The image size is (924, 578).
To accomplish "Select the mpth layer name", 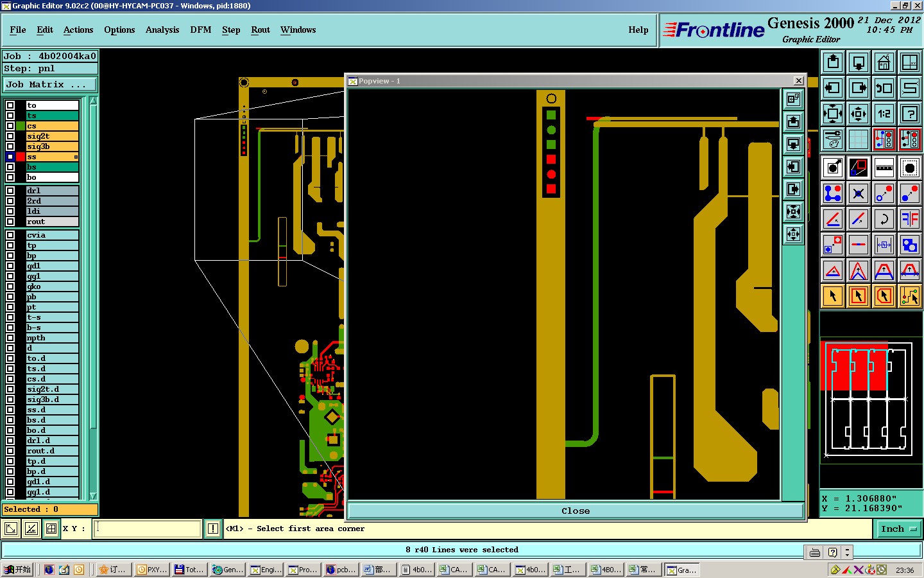I will [52, 338].
